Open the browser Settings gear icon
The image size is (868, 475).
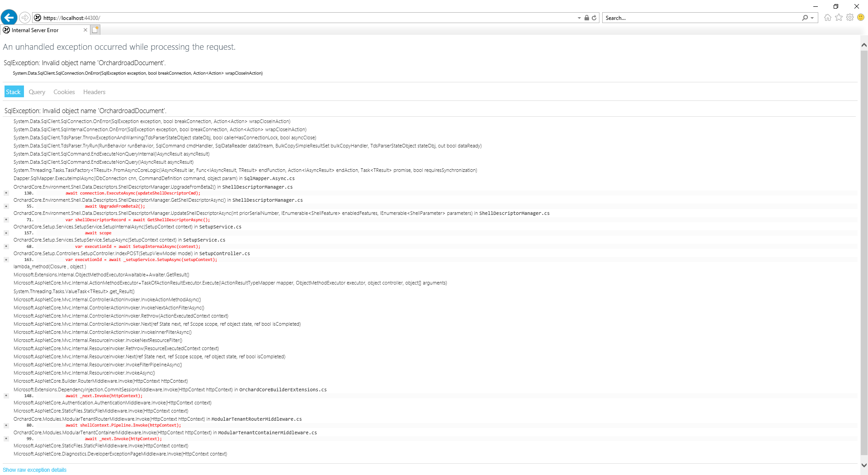(850, 18)
